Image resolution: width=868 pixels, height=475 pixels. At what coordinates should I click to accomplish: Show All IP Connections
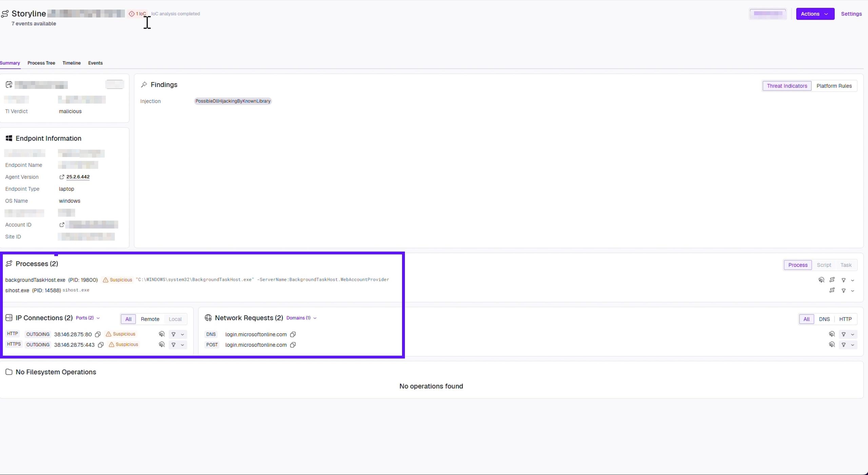coord(128,319)
